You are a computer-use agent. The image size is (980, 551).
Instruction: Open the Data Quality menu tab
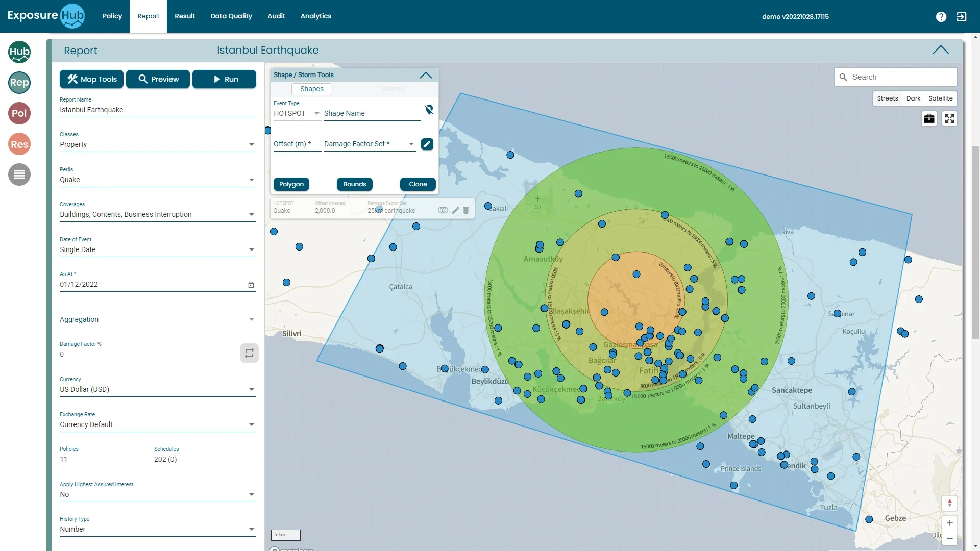pyautogui.click(x=231, y=16)
